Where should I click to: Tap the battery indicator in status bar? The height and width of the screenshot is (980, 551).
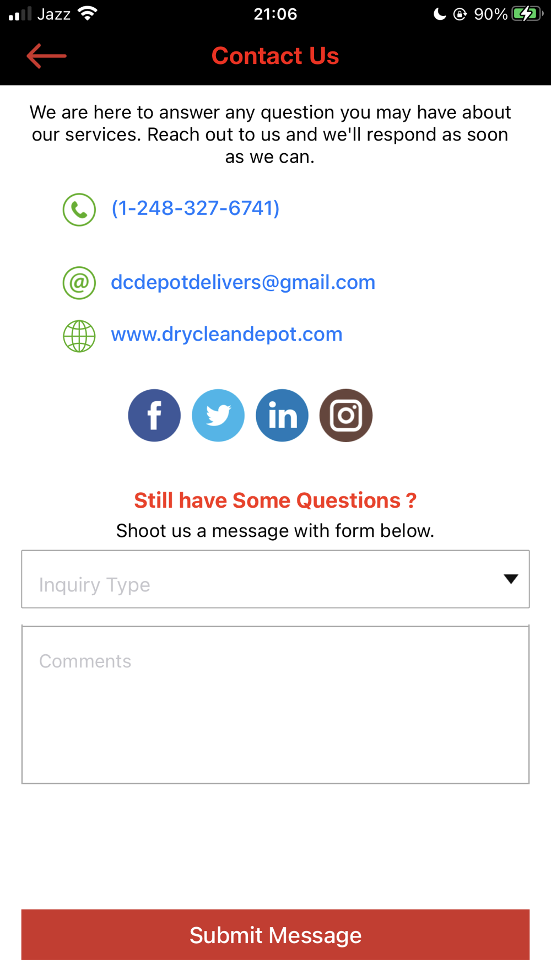(x=527, y=14)
